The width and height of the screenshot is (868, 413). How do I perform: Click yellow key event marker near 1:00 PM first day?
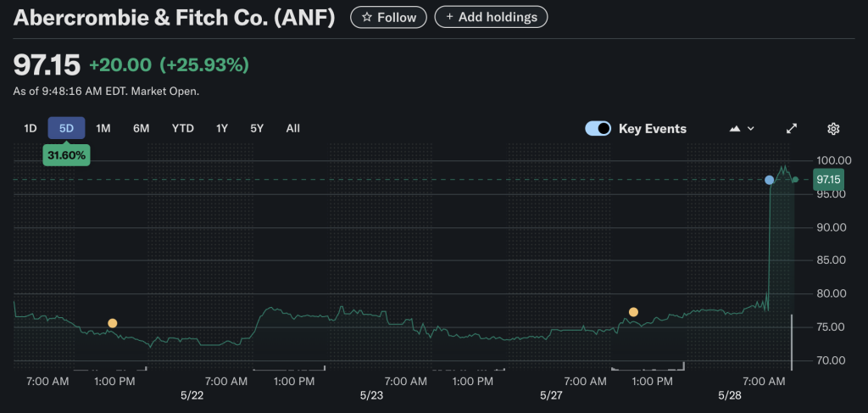tap(113, 323)
